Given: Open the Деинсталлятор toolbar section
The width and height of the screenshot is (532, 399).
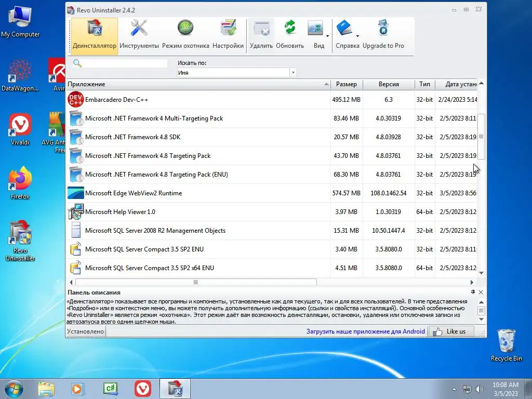Looking at the screenshot, I should tap(95, 36).
